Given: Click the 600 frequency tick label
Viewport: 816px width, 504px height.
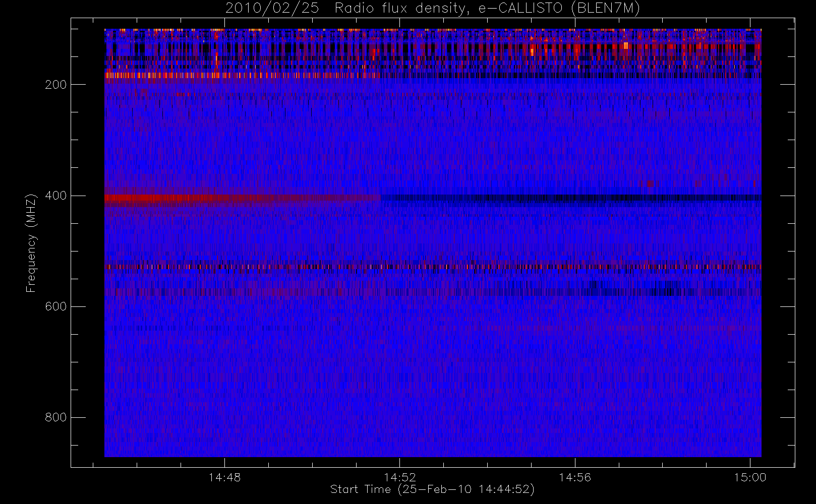Looking at the screenshot, I should (55, 306).
